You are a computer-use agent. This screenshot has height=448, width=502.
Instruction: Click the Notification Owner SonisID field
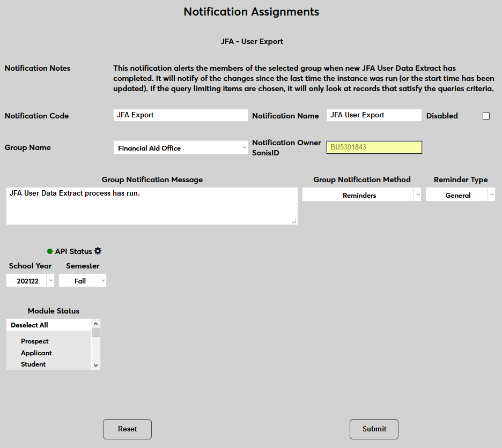coord(374,147)
